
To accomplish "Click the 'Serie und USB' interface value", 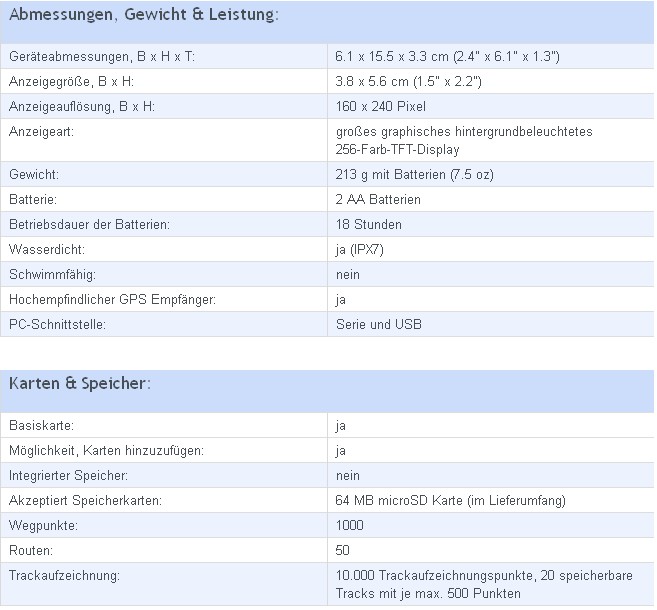I will coord(379,324).
